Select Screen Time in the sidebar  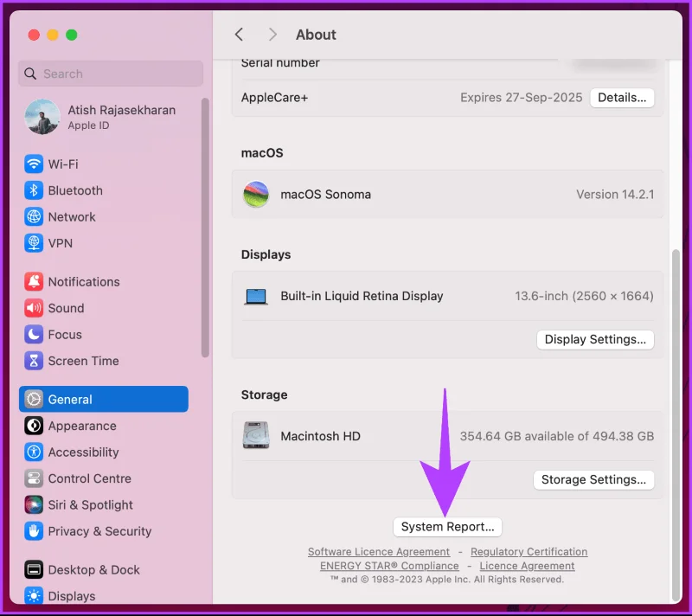pyautogui.click(x=83, y=361)
